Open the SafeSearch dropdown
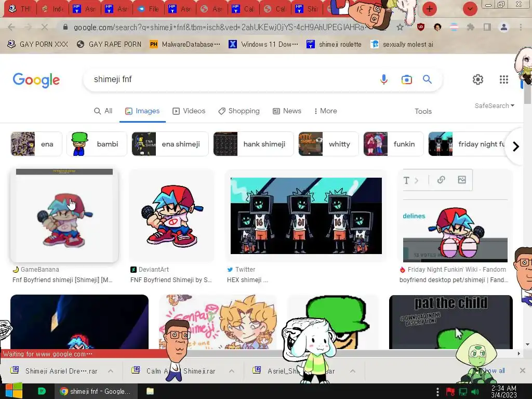Screen dimensions: 532x399 tap(495, 105)
